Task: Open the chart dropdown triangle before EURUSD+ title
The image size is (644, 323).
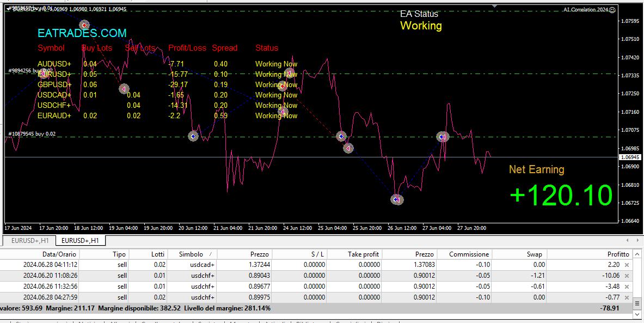Action: point(9,9)
